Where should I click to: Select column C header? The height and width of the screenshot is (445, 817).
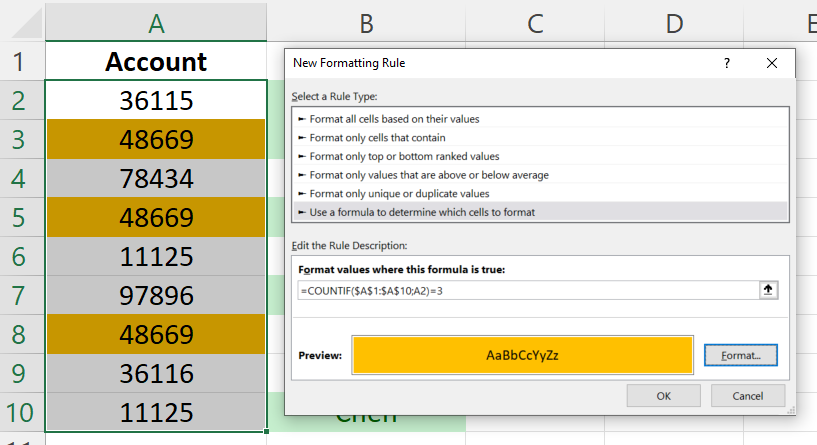(534, 22)
